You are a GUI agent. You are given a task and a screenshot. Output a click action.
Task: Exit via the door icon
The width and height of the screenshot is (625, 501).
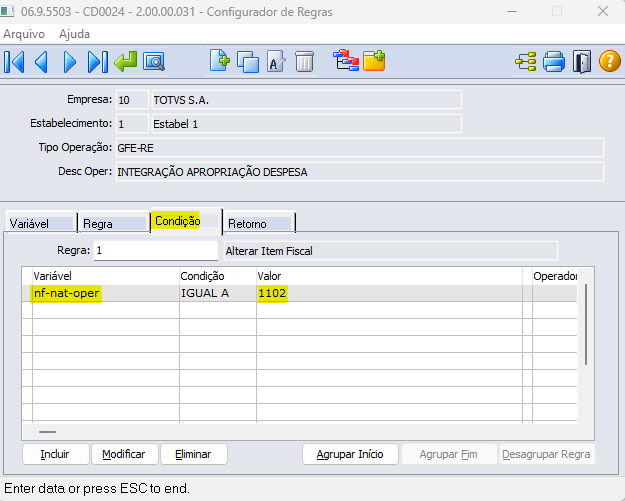coord(582,62)
